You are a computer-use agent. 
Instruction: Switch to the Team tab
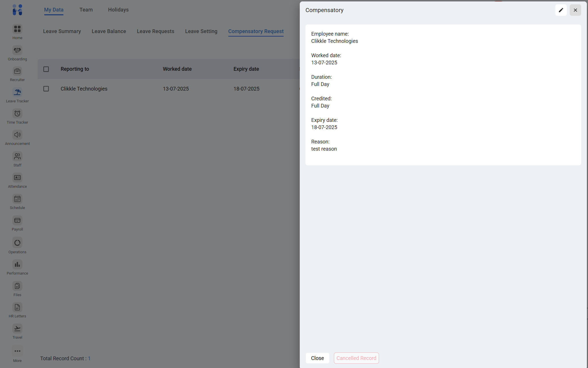[x=86, y=10]
